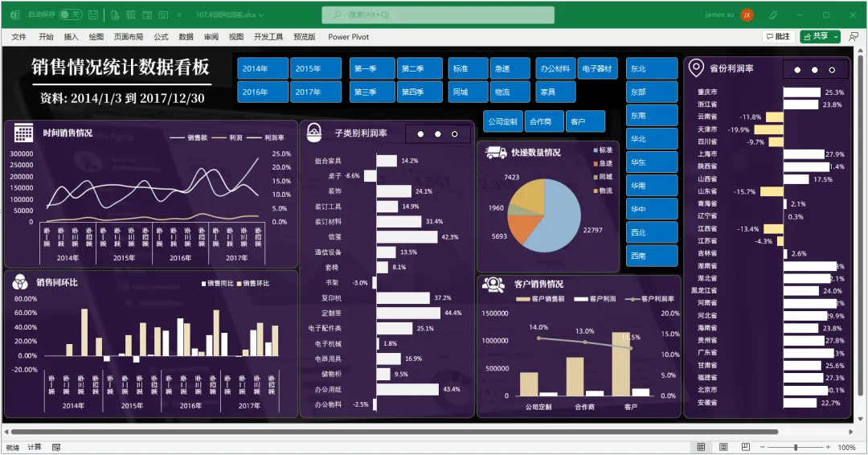Click the vertical scrollbar on the right
This screenshot has width=868, height=455.
point(860,224)
